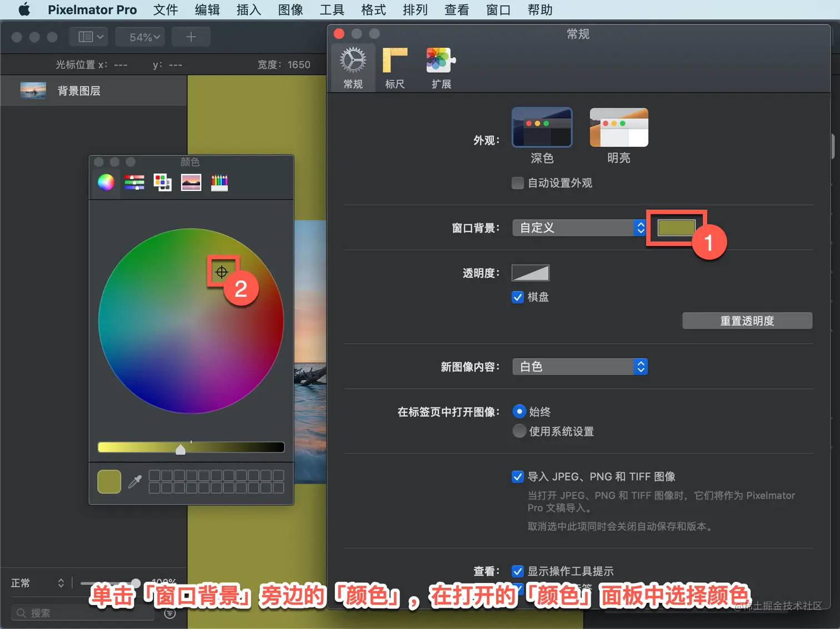Switch to the 扩展 preferences tab
The width and height of the screenshot is (840, 629).
click(x=441, y=68)
